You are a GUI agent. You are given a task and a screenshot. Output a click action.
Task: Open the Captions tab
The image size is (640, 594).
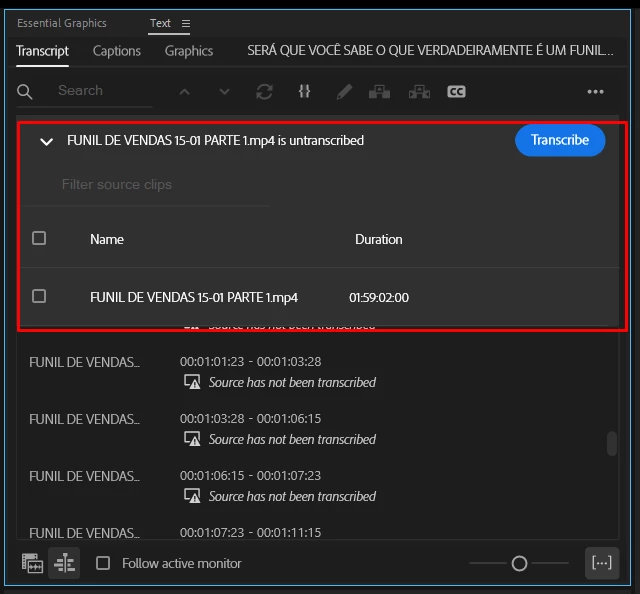(x=117, y=51)
